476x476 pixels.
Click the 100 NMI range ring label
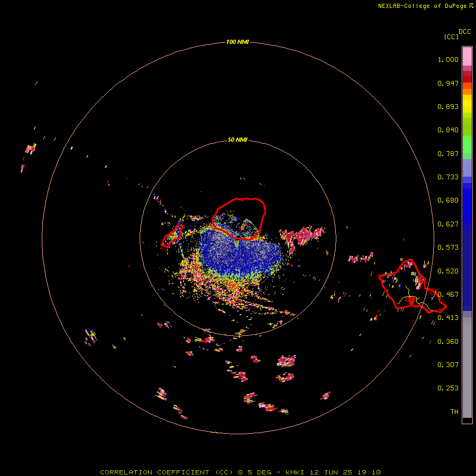pos(237,42)
